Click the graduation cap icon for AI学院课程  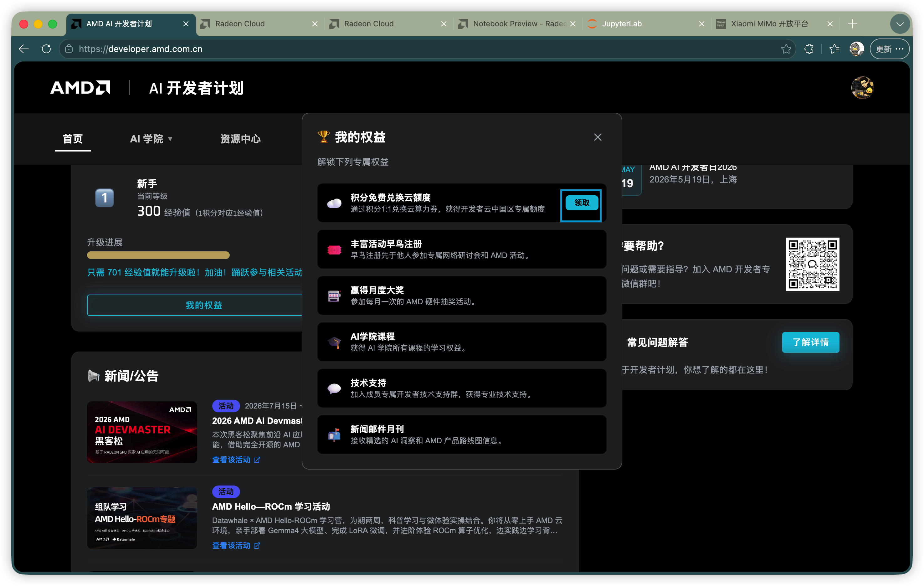pos(334,342)
